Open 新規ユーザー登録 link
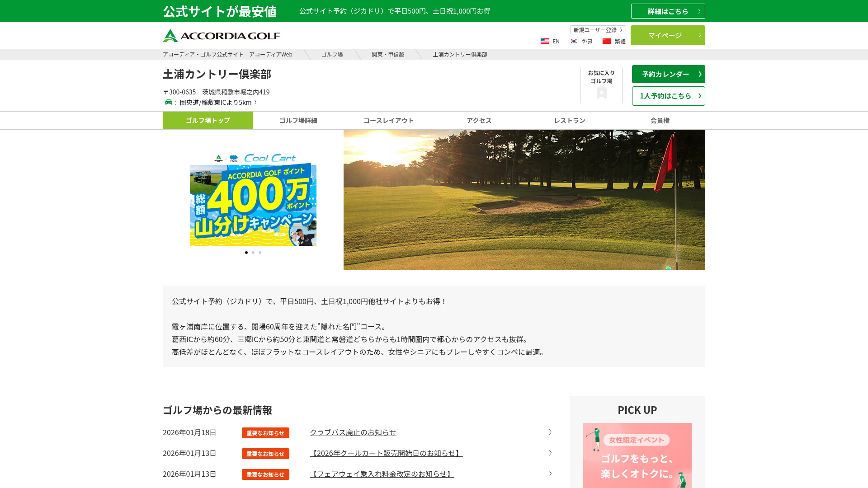Image resolution: width=868 pixels, height=488 pixels. 598,30
